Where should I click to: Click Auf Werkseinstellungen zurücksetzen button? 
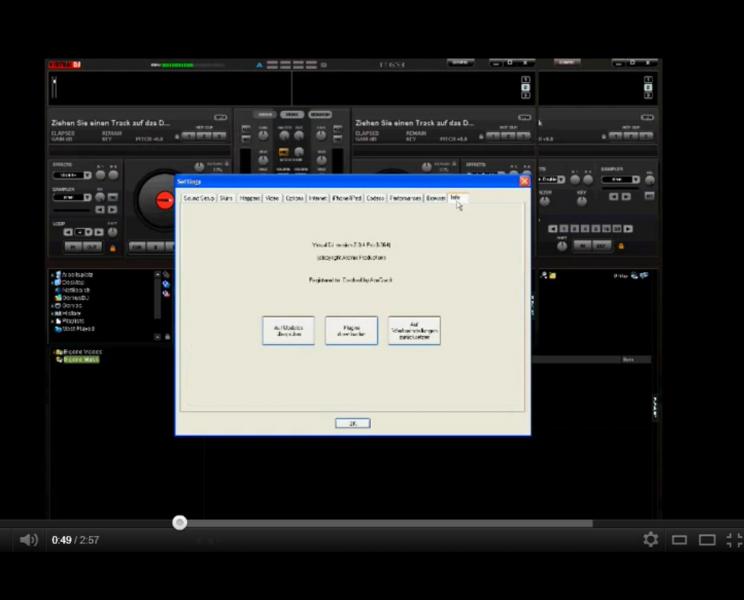(414, 331)
